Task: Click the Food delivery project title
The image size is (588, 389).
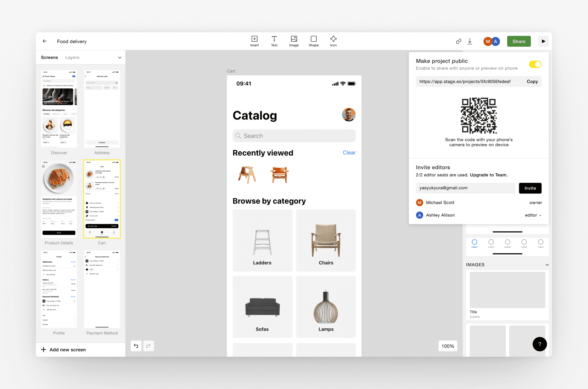Action: [72, 41]
